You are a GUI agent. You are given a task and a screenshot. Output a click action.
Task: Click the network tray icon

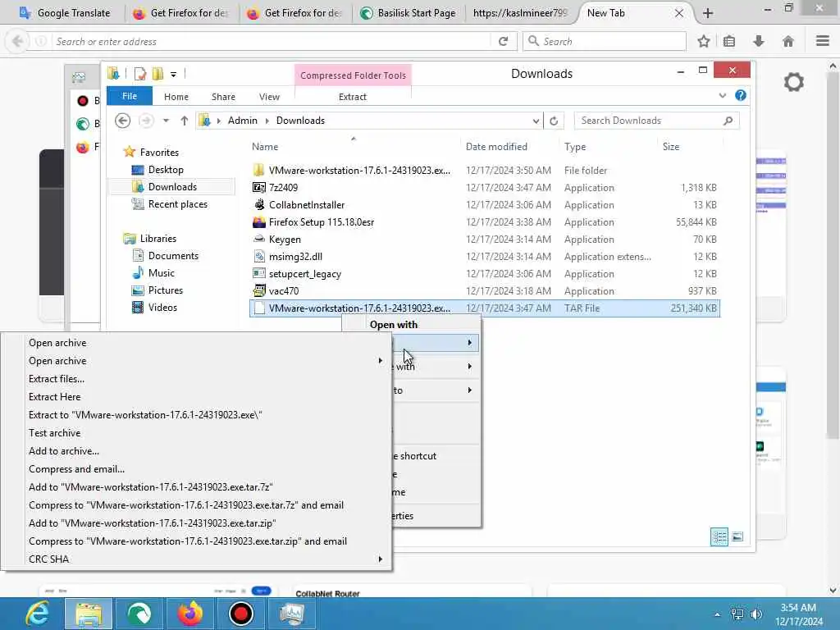pyautogui.click(x=737, y=614)
